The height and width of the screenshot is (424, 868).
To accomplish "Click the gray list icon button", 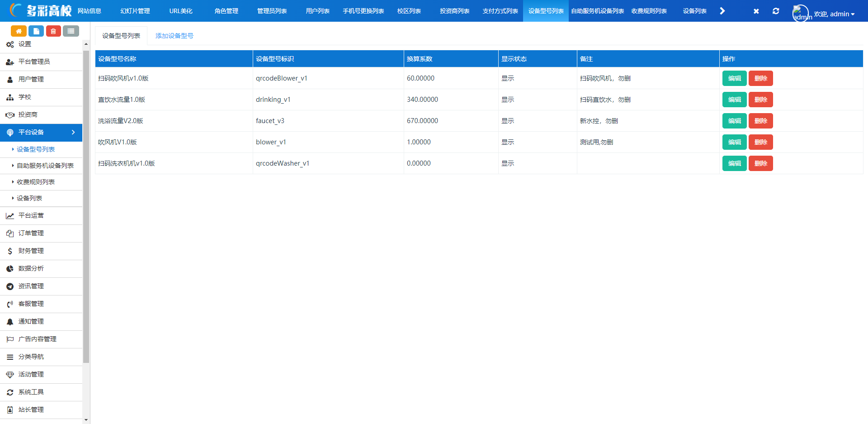I will 71,31.
